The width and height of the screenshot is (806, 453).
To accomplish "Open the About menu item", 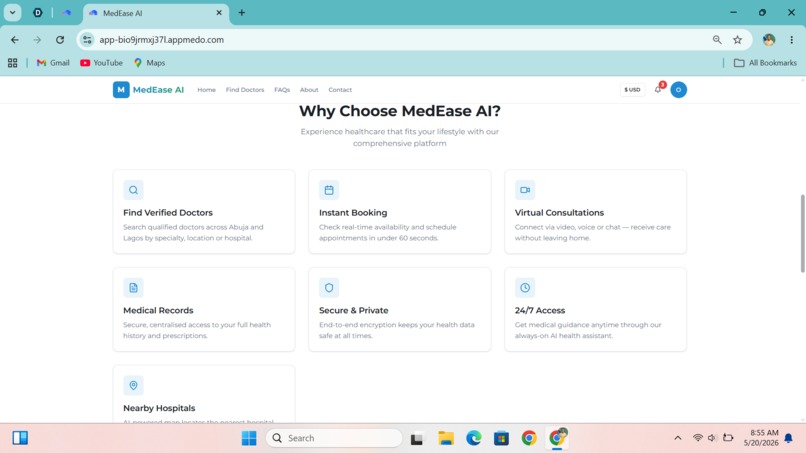I will pyautogui.click(x=309, y=89).
